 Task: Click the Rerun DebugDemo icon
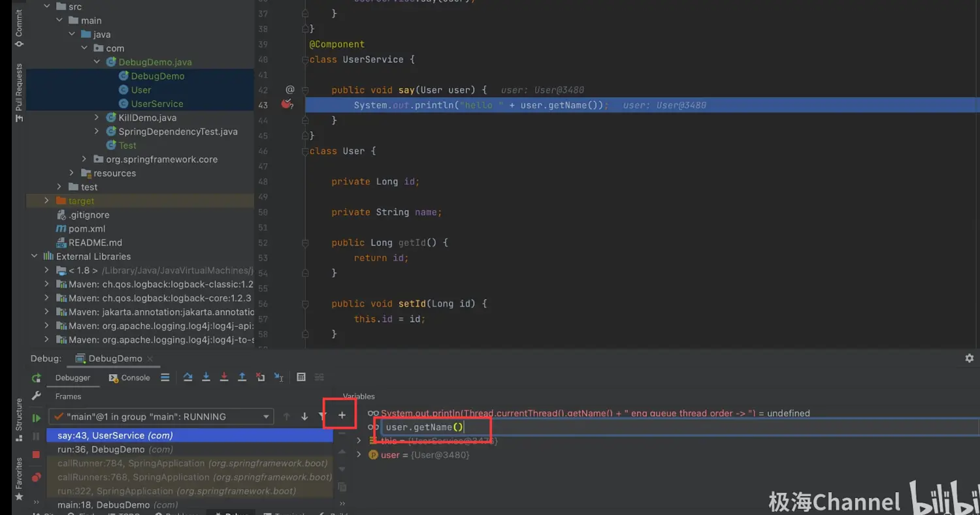(x=37, y=378)
